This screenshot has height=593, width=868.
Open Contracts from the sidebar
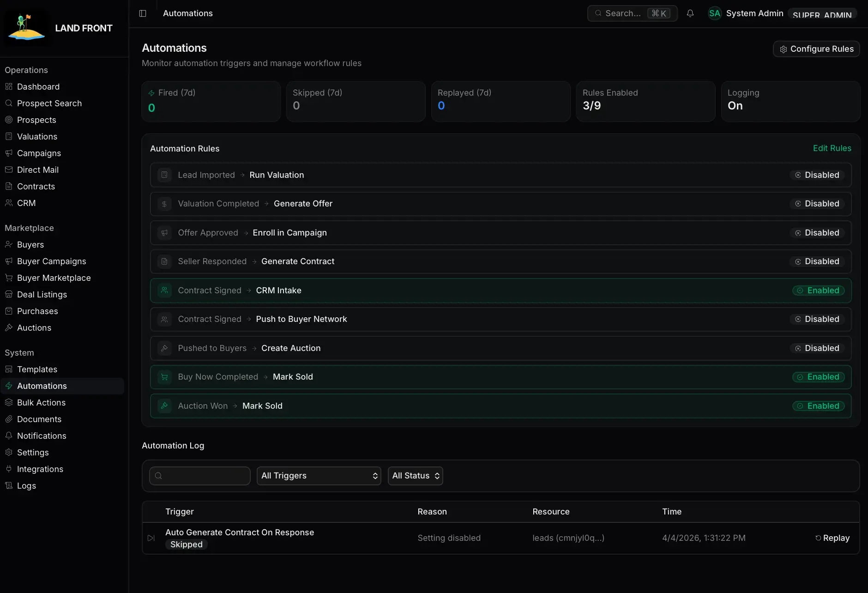pyautogui.click(x=62, y=187)
